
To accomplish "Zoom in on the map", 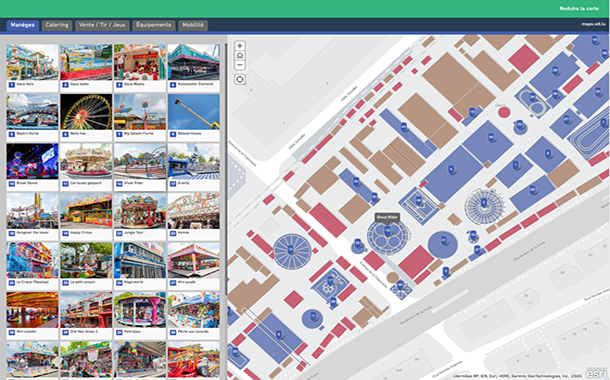I will point(240,46).
